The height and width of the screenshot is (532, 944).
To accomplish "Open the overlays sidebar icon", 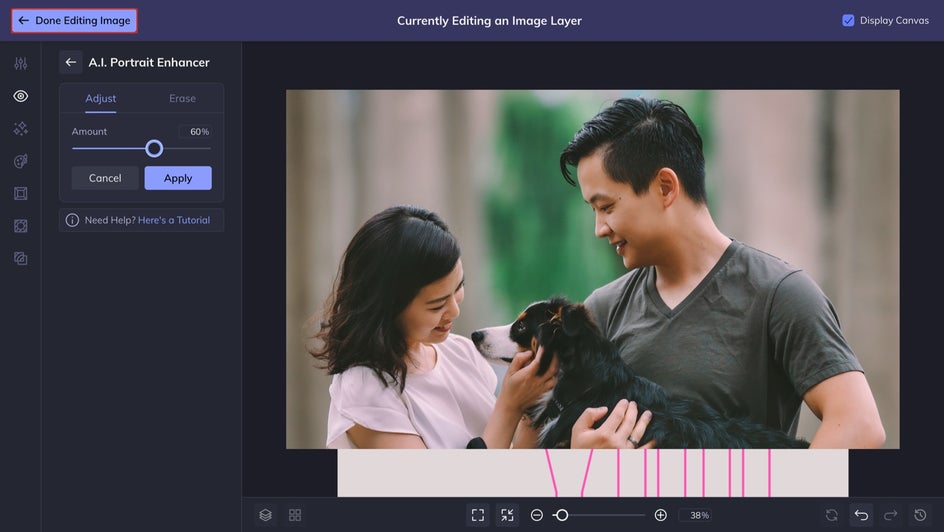I will 20,258.
